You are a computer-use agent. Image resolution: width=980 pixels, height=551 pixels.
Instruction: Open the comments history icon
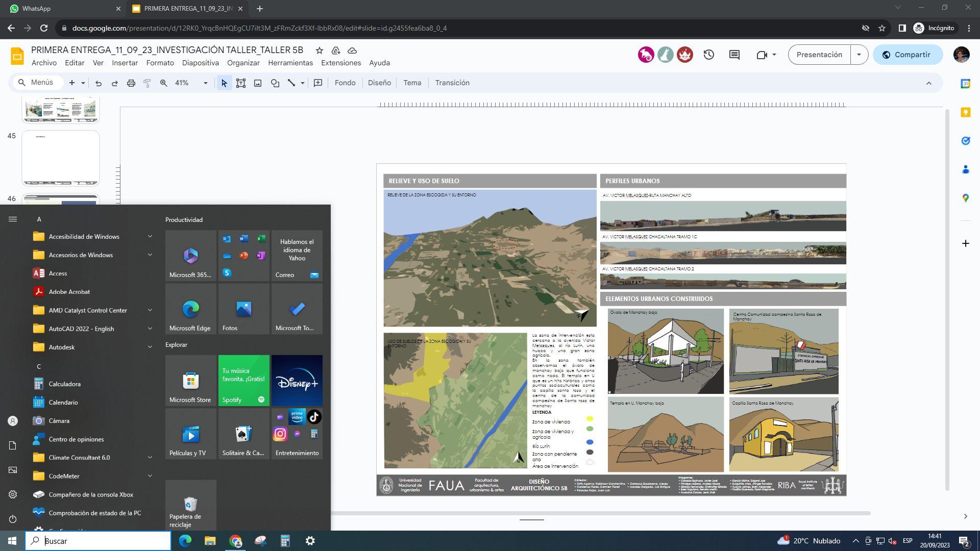(734, 55)
